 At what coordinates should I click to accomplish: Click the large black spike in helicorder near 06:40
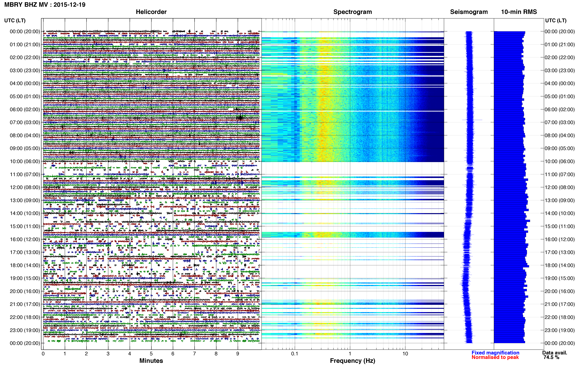[x=240, y=118]
